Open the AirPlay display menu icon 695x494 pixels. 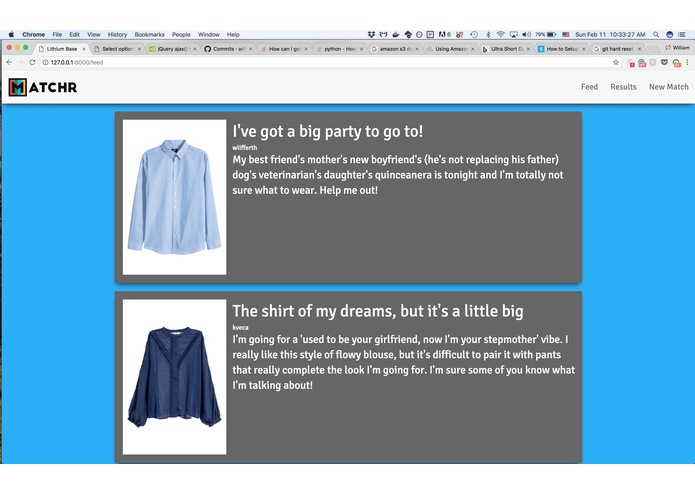tap(514, 35)
